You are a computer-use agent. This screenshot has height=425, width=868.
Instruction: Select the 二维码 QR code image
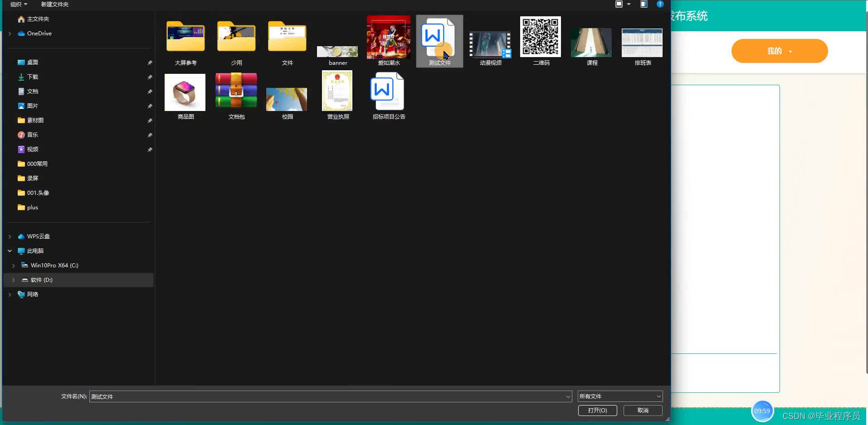pos(541,37)
